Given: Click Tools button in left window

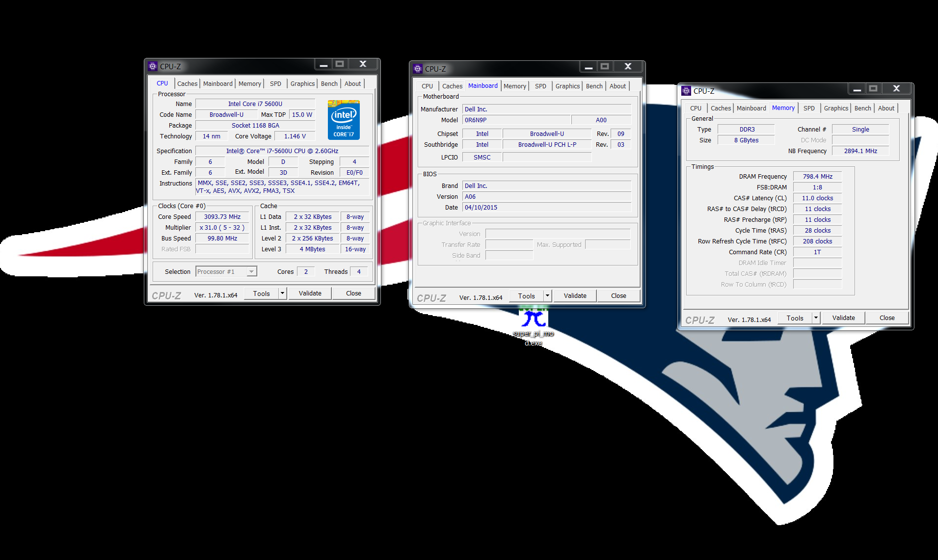Looking at the screenshot, I should coord(261,293).
